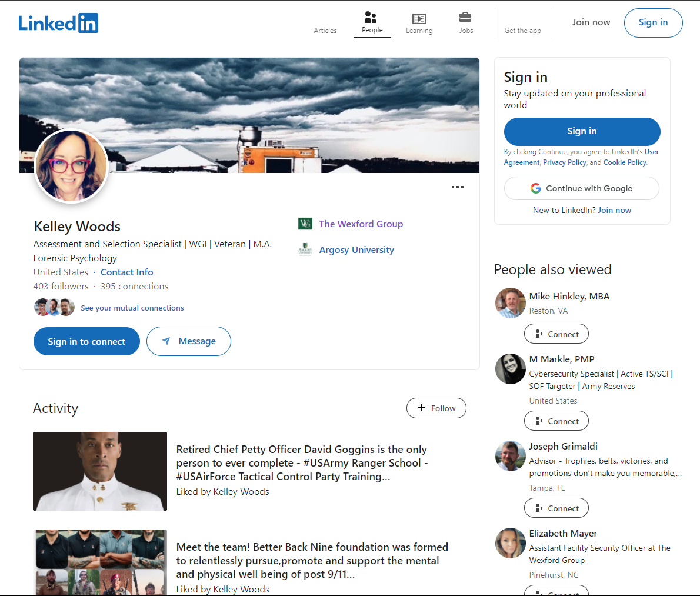
Task: Click the Activity section heading
Action: [56, 408]
